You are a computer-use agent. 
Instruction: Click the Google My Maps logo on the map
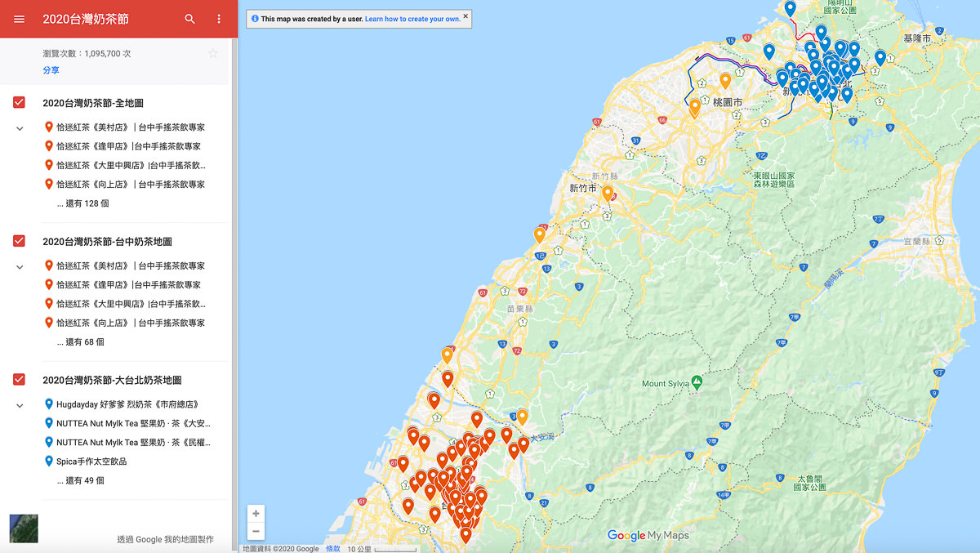pos(648,536)
